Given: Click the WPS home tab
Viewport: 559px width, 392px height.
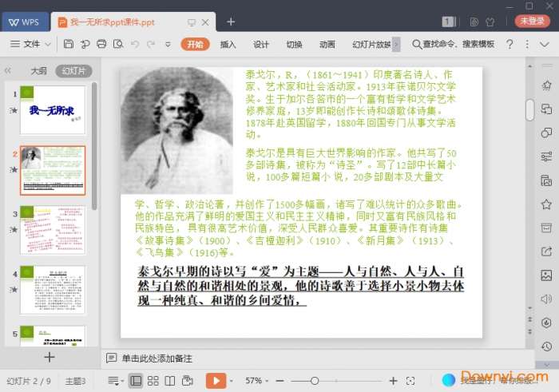Looking at the screenshot, I should click(x=24, y=22).
